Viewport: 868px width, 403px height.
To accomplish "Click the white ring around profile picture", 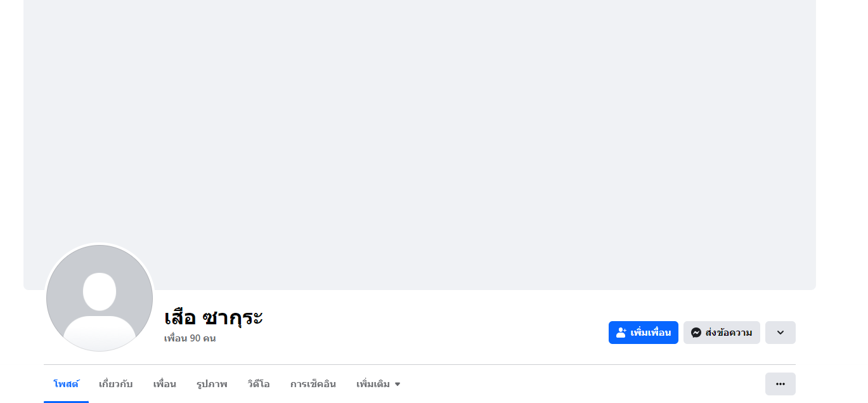I will coord(100,244).
